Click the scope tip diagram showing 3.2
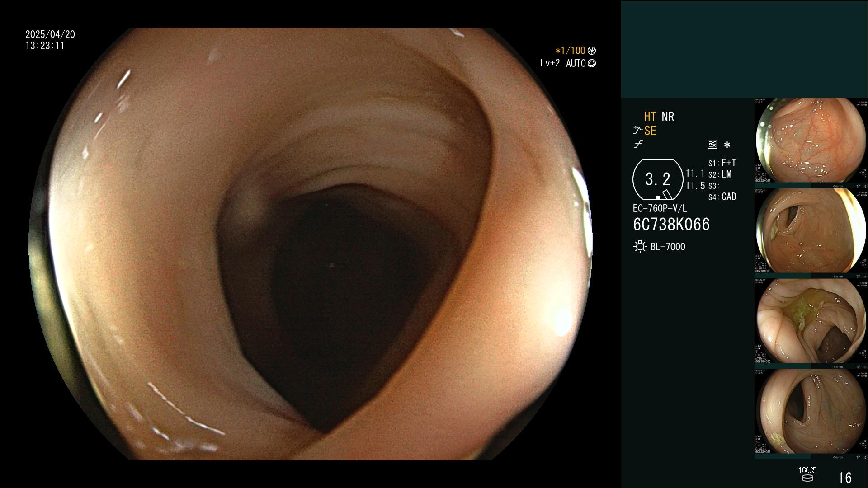868x488 pixels. point(658,179)
